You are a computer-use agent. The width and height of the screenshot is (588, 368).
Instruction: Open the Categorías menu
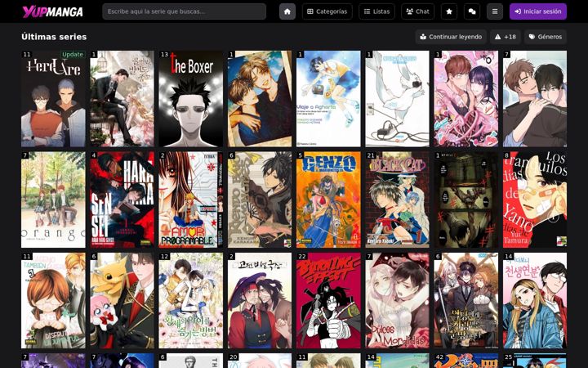(327, 11)
